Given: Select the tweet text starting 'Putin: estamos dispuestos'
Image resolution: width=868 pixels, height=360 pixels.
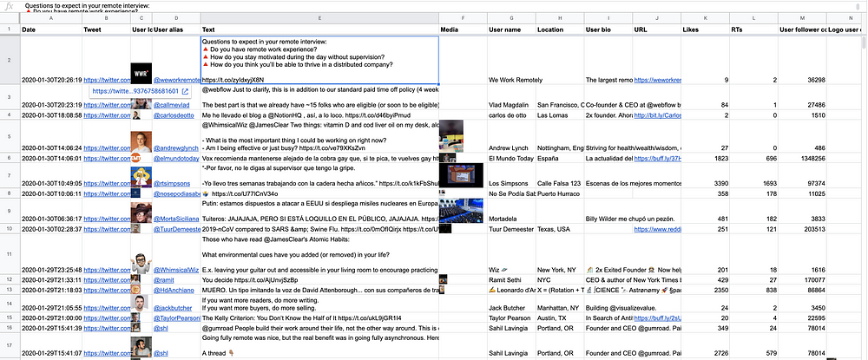Looking at the screenshot, I should 319,211.
